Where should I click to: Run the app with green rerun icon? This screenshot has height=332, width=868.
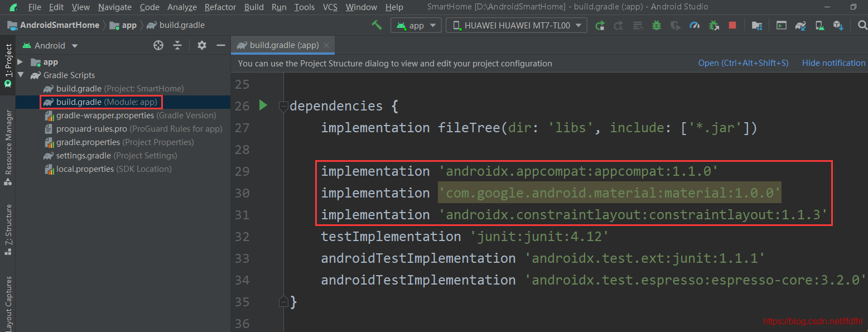pyautogui.click(x=600, y=25)
